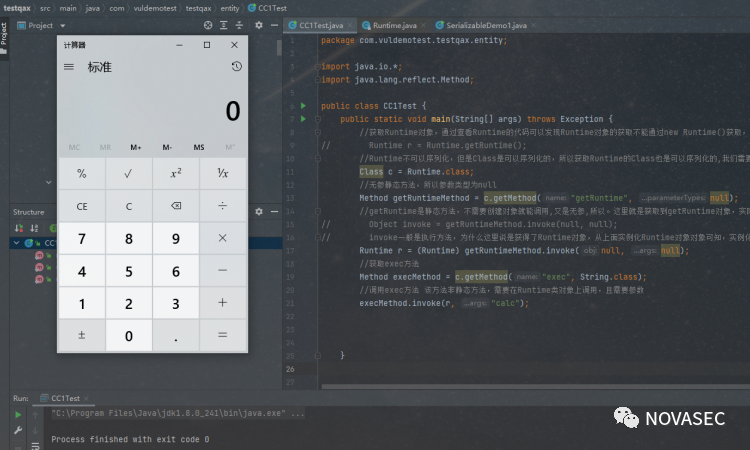Click the 'testqax' project root breadcrumb
The height and width of the screenshot is (450, 750).
pos(17,8)
